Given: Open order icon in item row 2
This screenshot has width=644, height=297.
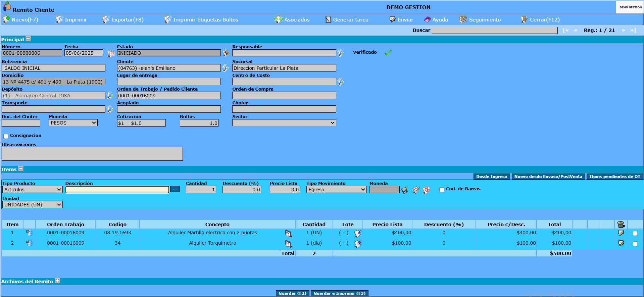Looking at the screenshot, I should coord(30,243).
